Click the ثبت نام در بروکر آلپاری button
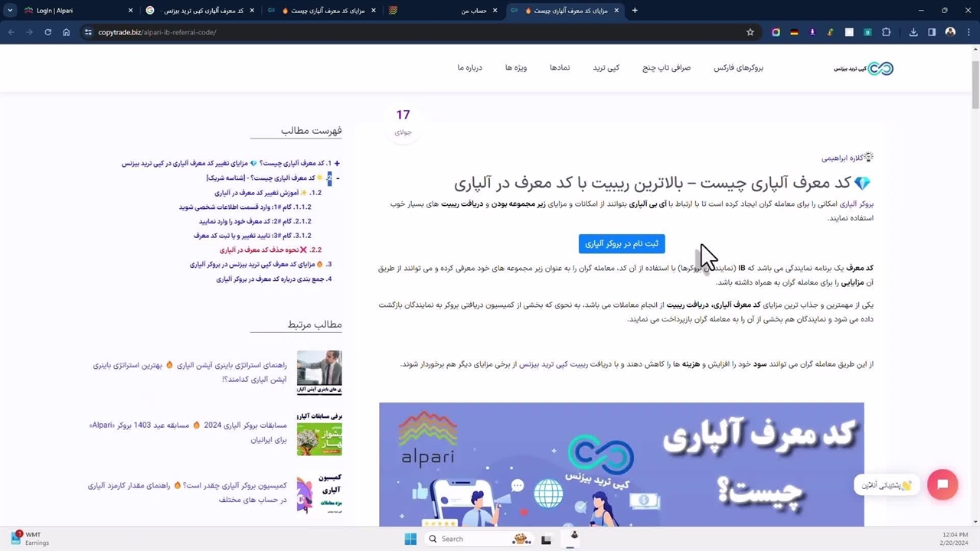Screen dimensions: 980x551 [x=622, y=243]
